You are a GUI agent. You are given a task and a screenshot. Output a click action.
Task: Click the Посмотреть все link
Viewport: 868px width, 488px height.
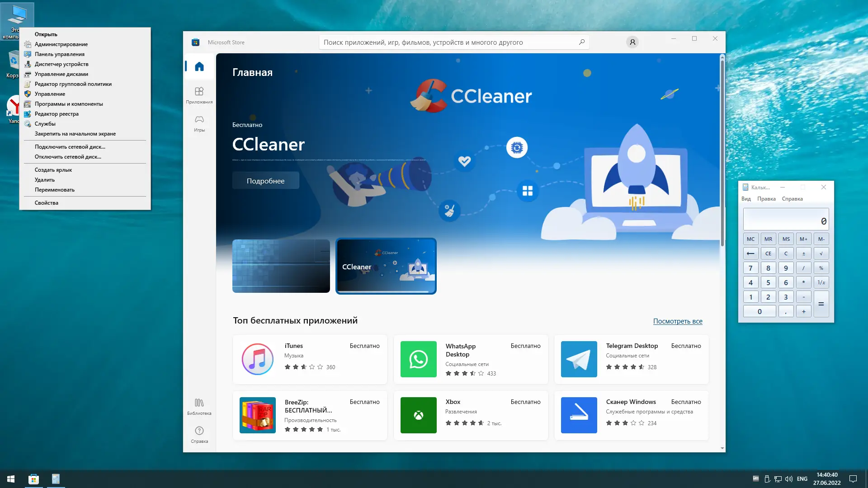pyautogui.click(x=677, y=321)
